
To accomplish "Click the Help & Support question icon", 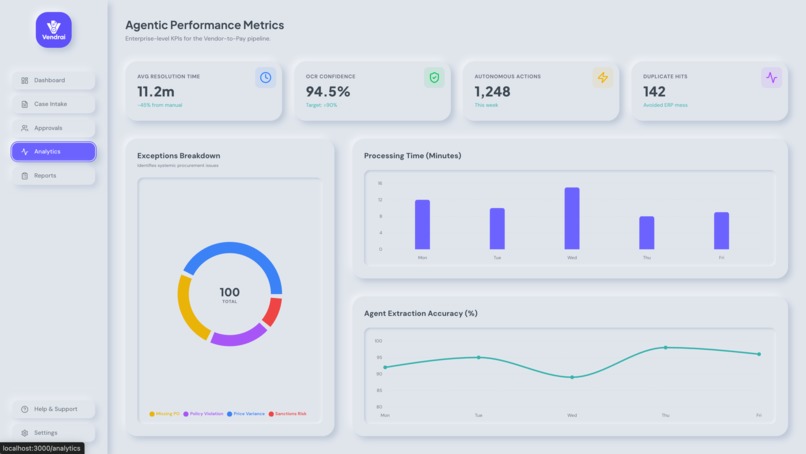I will point(25,409).
